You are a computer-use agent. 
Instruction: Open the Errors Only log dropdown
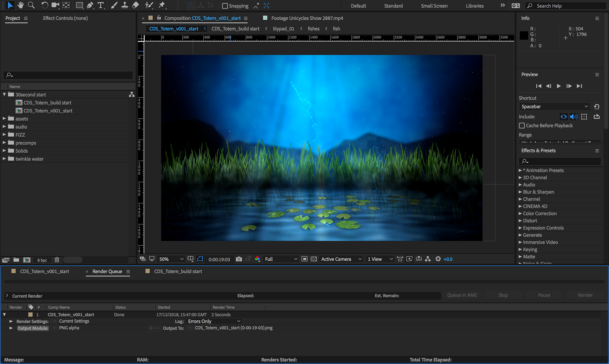[214, 321]
